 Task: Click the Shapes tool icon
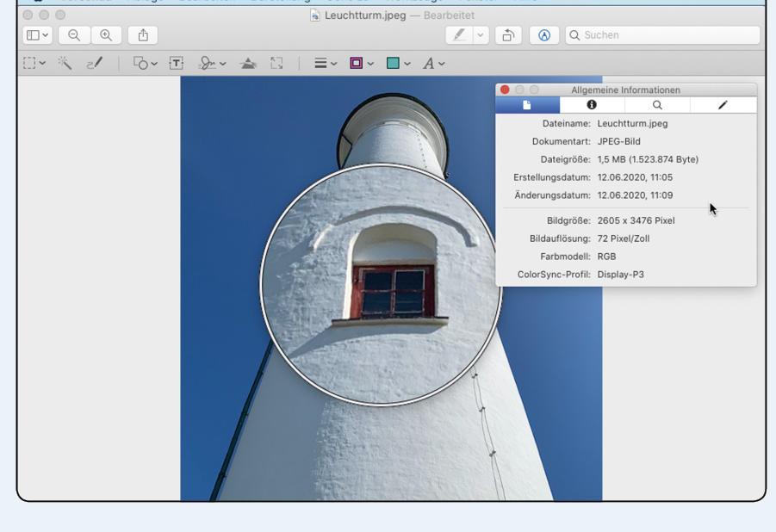pos(140,63)
